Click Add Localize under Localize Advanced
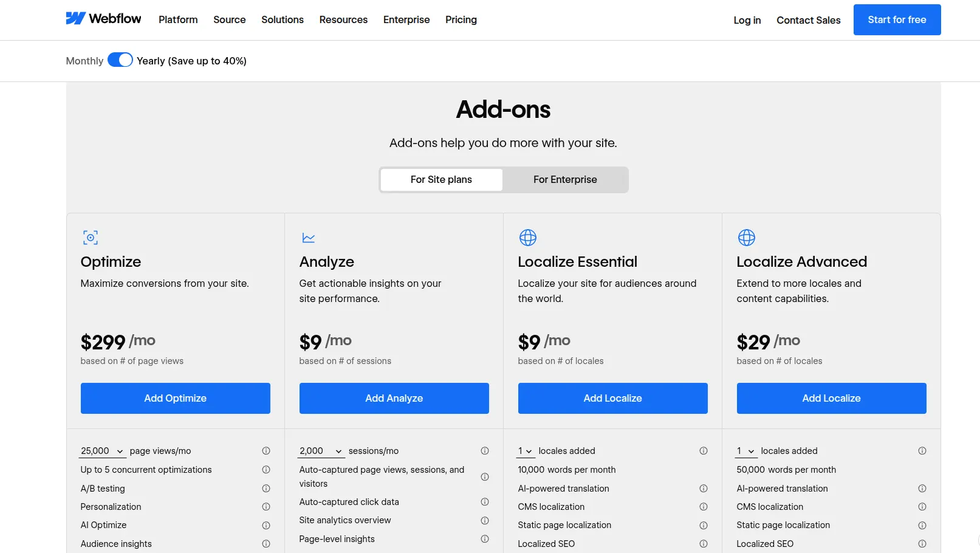Viewport: 980px width, 553px height. 832,398
